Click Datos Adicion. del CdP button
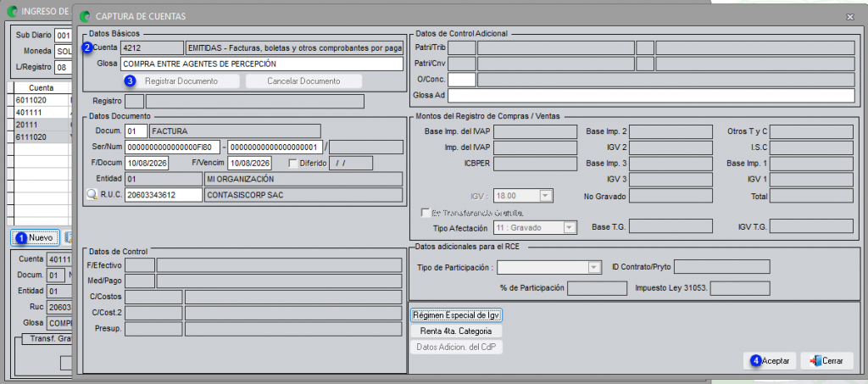Image resolution: width=868 pixels, height=384 pixels. click(x=457, y=347)
